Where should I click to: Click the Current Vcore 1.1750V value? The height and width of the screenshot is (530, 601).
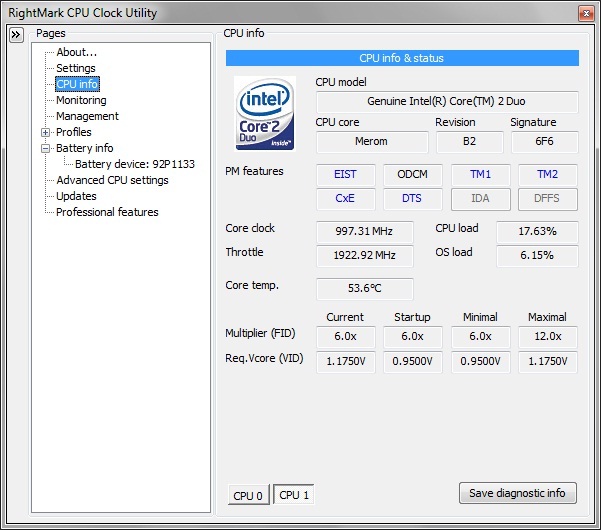click(345, 362)
